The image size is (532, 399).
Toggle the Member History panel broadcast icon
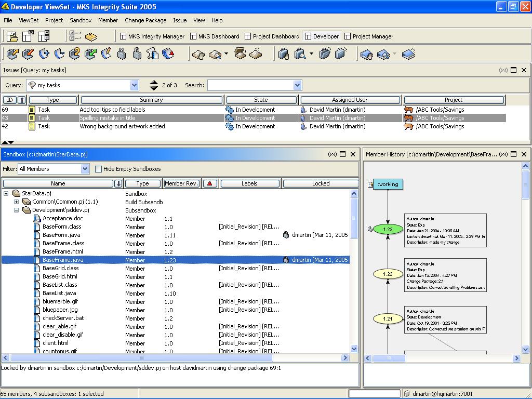point(503,154)
